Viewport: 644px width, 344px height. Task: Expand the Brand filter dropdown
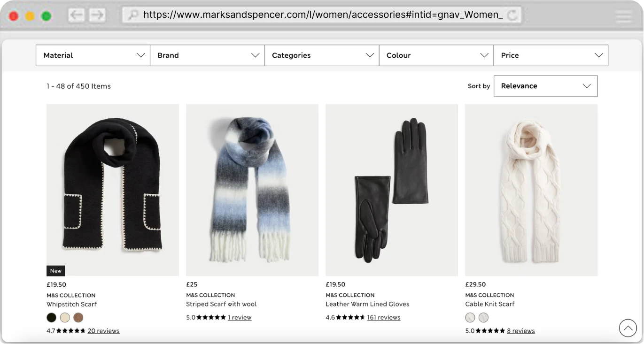[208, 55]
